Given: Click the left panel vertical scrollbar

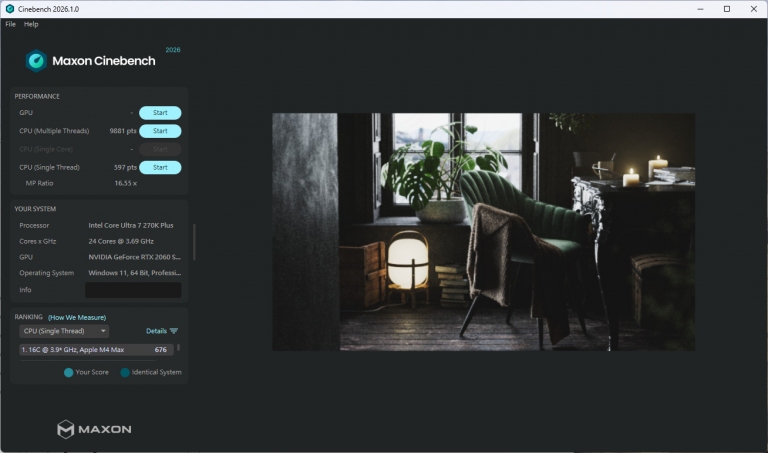Looking at the screenshot, I should click(x=193, y=240).
